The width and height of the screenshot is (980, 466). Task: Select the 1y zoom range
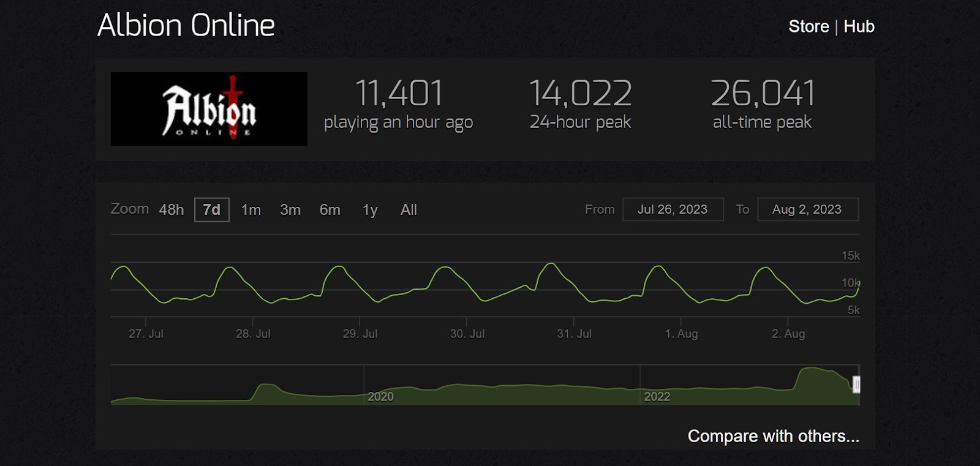pyautogui.click(x=370, y=210)
